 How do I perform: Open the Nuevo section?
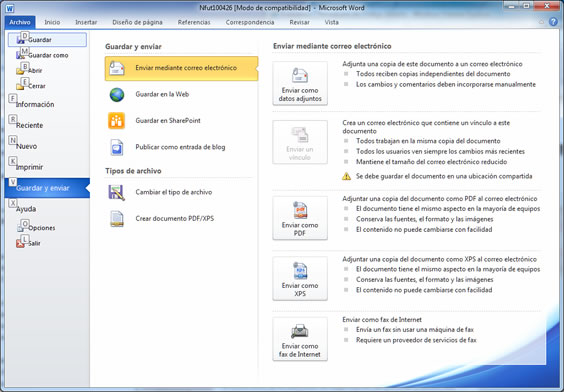[47, 146]
